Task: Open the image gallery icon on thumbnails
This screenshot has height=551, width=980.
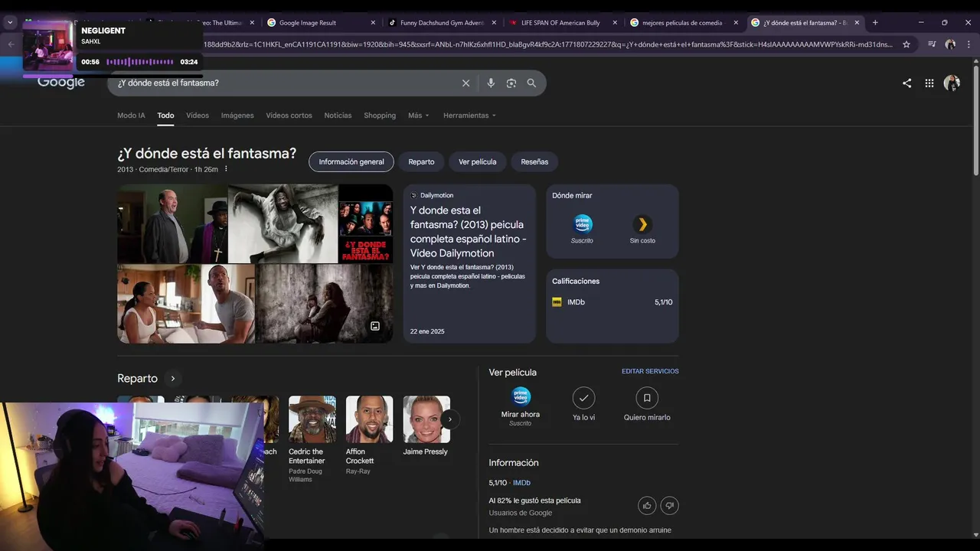Action: pos(375,326)
